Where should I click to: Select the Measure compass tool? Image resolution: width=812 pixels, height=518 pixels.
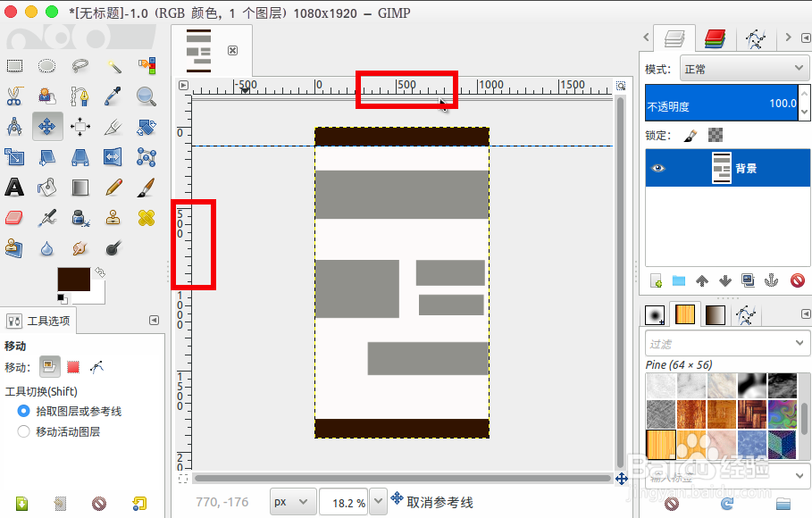(x=14, y=127)
